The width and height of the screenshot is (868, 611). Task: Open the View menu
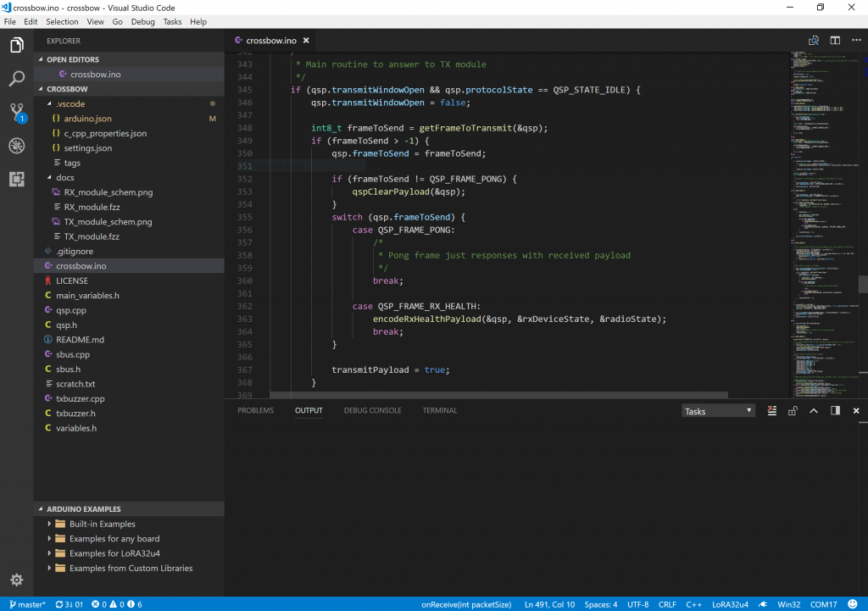[x=95, y=21]
